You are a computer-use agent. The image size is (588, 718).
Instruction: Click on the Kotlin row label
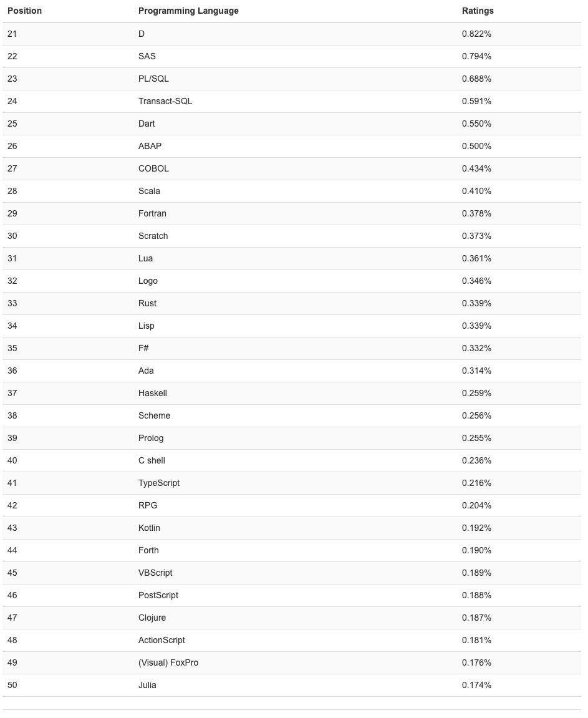(149, 528)
